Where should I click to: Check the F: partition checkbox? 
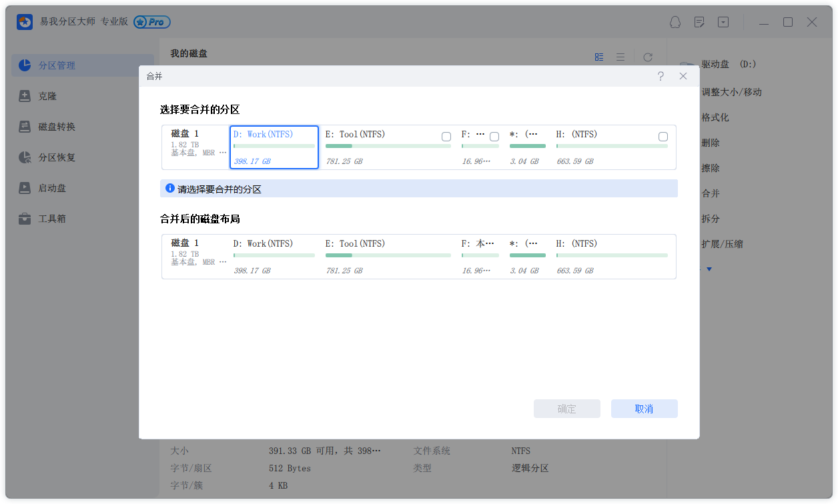[494, 137]
